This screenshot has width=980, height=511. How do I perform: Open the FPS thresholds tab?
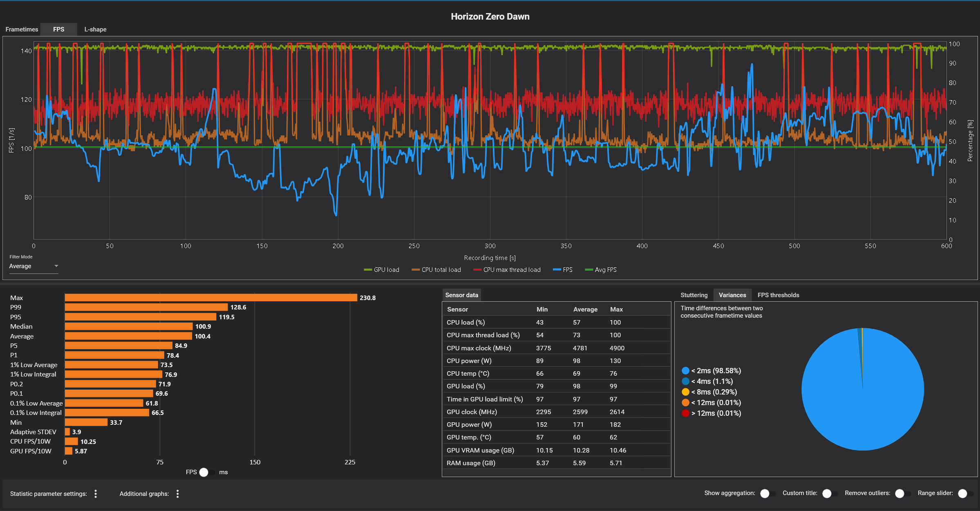pyautogui.click(x=778, y=295)
